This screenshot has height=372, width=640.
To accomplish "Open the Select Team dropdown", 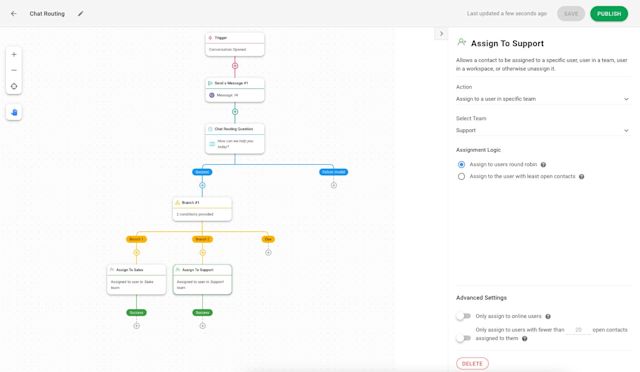I will [x=543, y=130].
